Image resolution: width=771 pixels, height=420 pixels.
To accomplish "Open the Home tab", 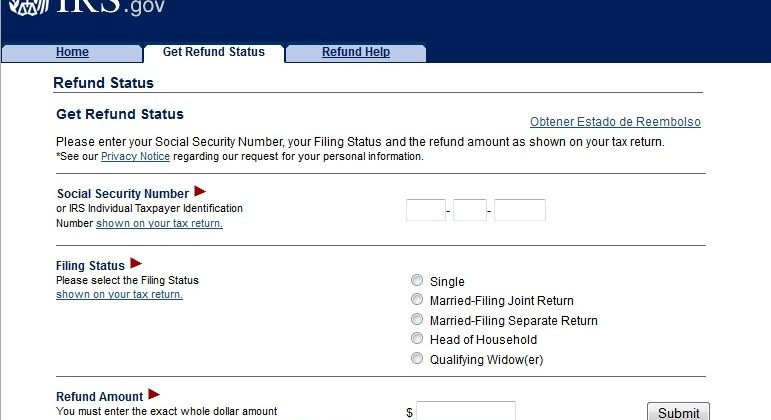I will pyautogui.click(x=72, y=52).
